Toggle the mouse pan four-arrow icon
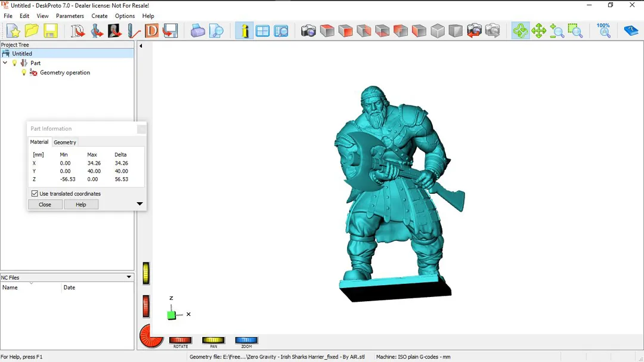644x362 pixels. (x=539, y=31)
